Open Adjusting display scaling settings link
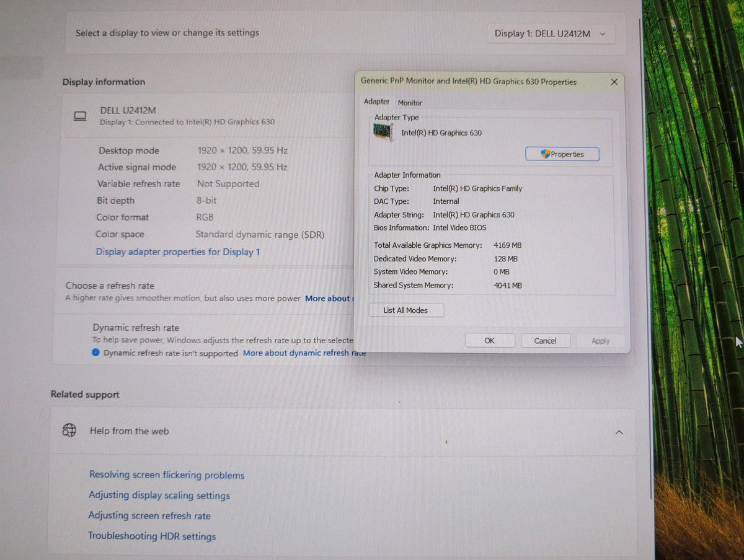This screenshot has height=560, width=744. click(x=159, y=496)
